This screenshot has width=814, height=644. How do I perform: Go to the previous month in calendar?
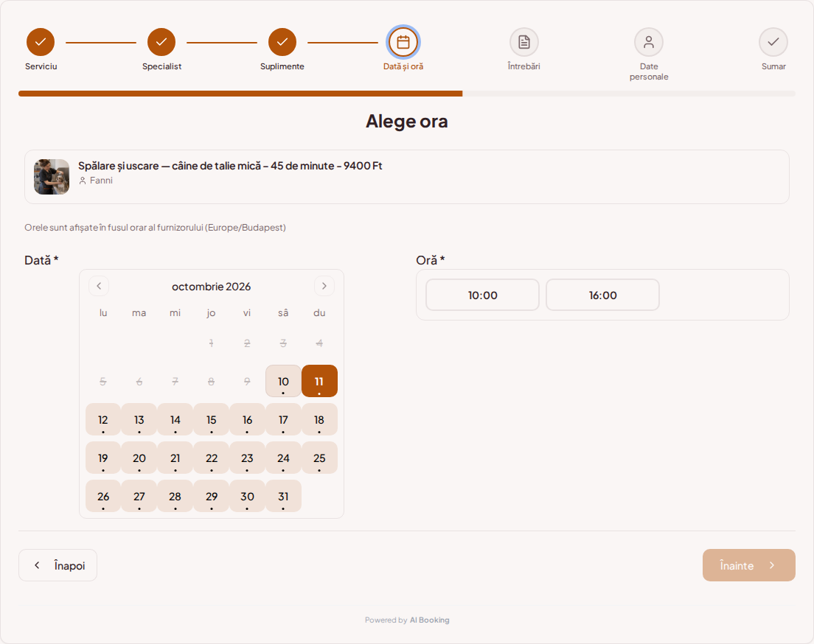pyautogui.click(x=99, y=286)
